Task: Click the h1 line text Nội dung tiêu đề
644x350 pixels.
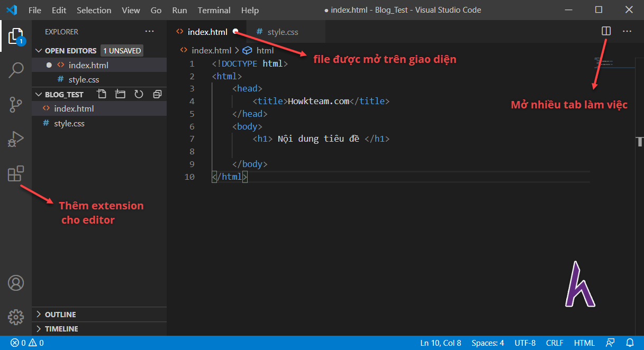Action: [319, 139]
